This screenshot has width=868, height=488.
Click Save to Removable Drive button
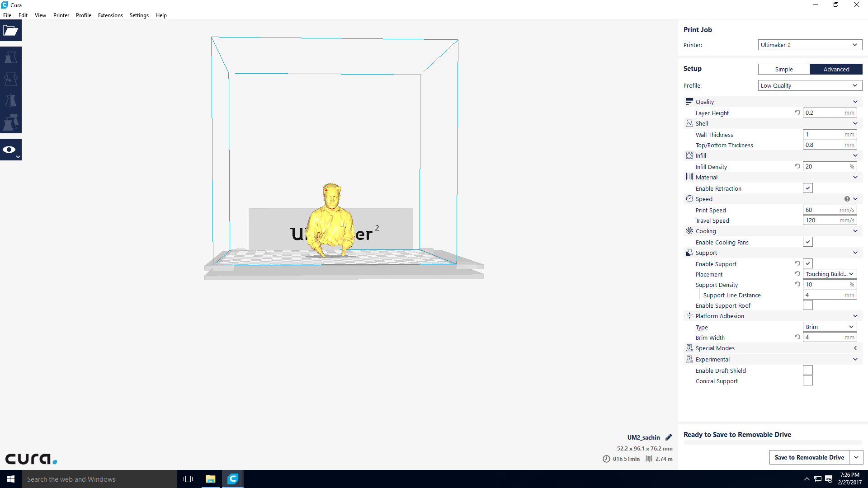(809, 457)
